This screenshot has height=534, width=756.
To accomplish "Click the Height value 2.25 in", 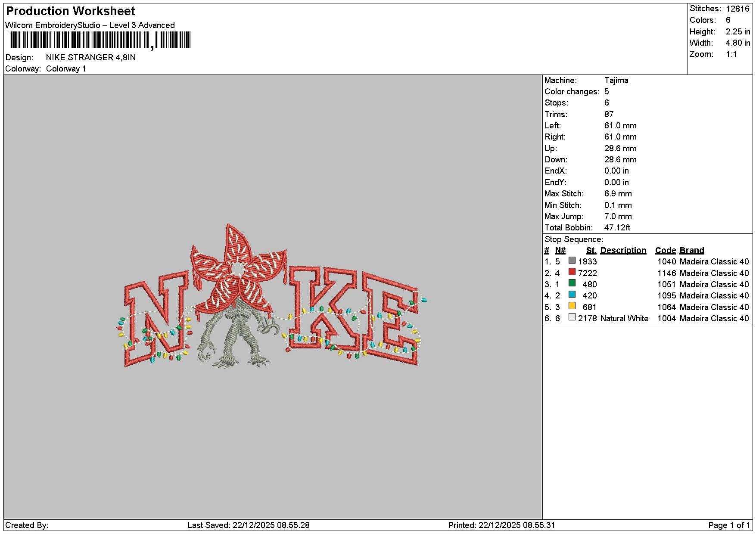I will pyautogui.click(x=737, y=32).
